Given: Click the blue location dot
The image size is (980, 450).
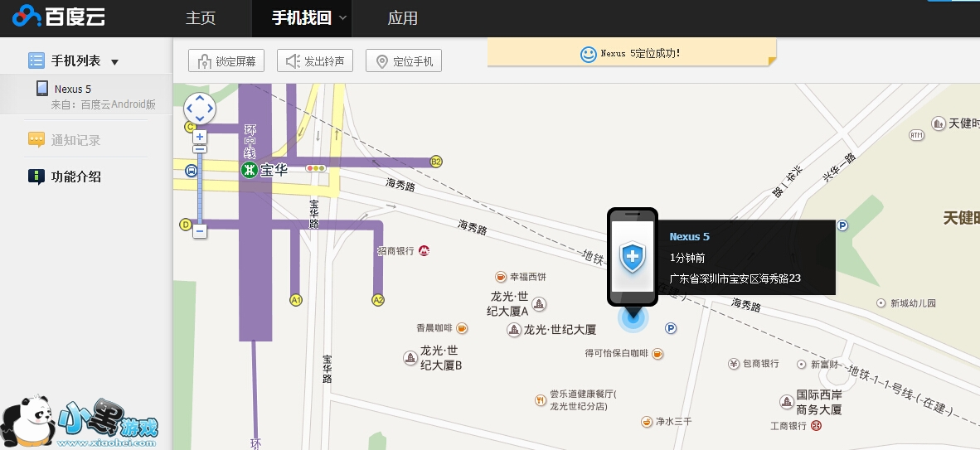Looking at the screenshot, I should 633,318.
